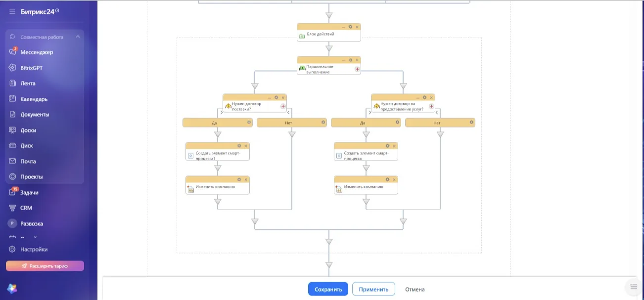Add a branch to Параллельное выполнение
This screenshot has height=300, width=644.
(357, 69)
